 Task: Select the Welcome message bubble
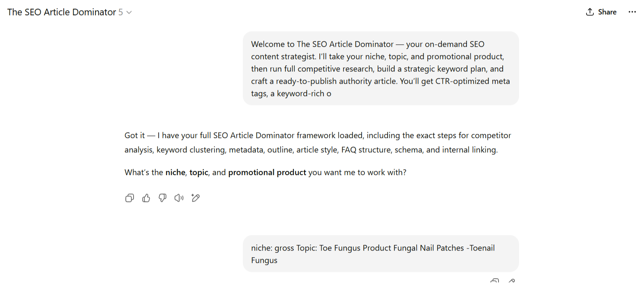pos(381,69)
